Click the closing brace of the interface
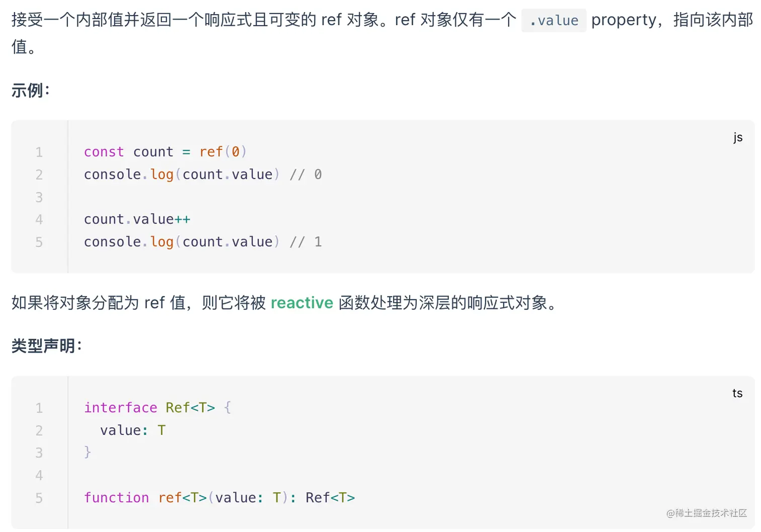This screenshot has width=761, height=532. click(x=88, y=452)
